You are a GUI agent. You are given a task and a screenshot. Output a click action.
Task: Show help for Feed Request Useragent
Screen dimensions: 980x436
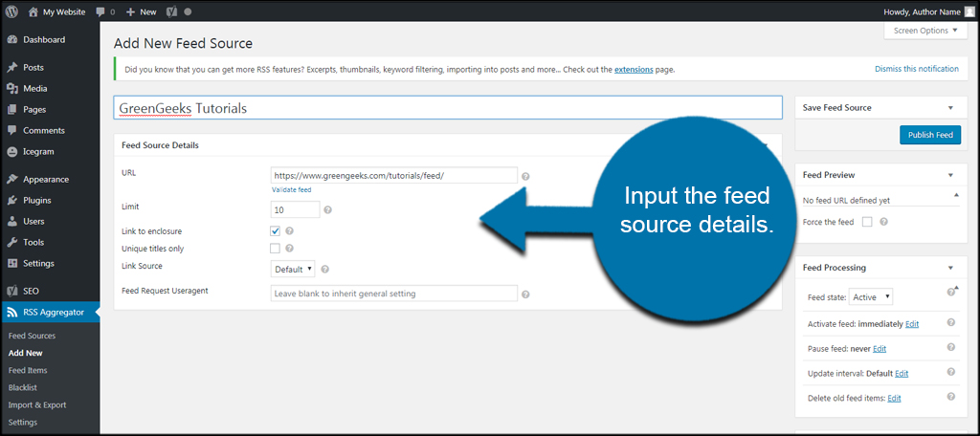[x=525, y=294]
